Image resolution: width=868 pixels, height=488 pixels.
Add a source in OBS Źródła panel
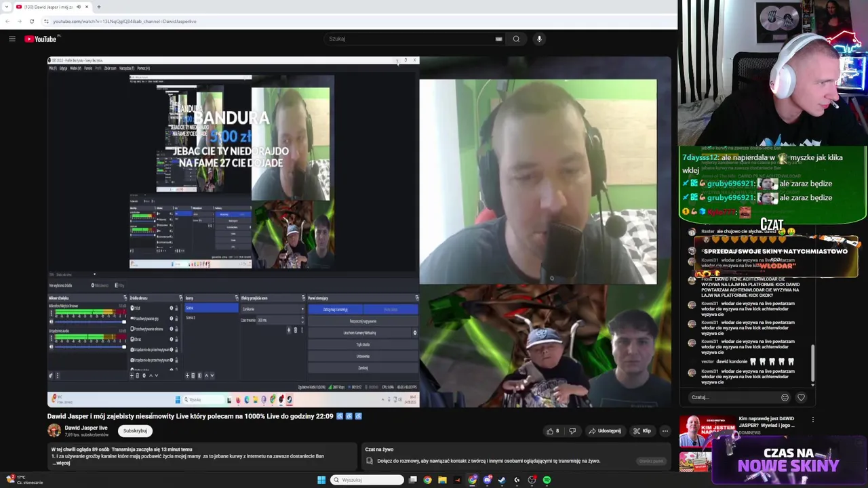(132, 375)
